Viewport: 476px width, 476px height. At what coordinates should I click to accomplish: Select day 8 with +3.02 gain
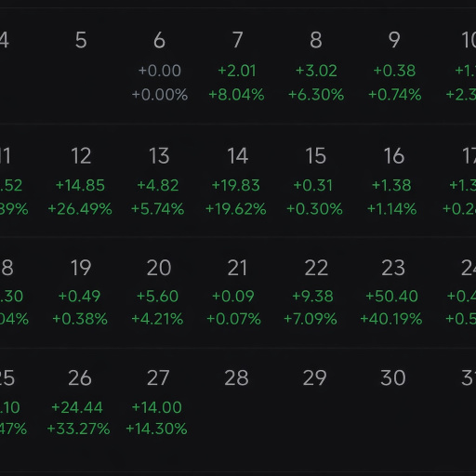316,67
